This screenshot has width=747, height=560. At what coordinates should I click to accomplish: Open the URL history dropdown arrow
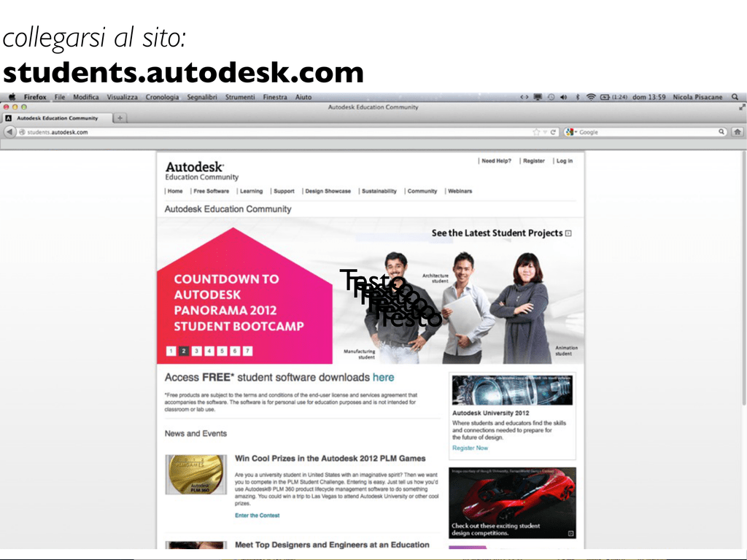tap(545, 132)
